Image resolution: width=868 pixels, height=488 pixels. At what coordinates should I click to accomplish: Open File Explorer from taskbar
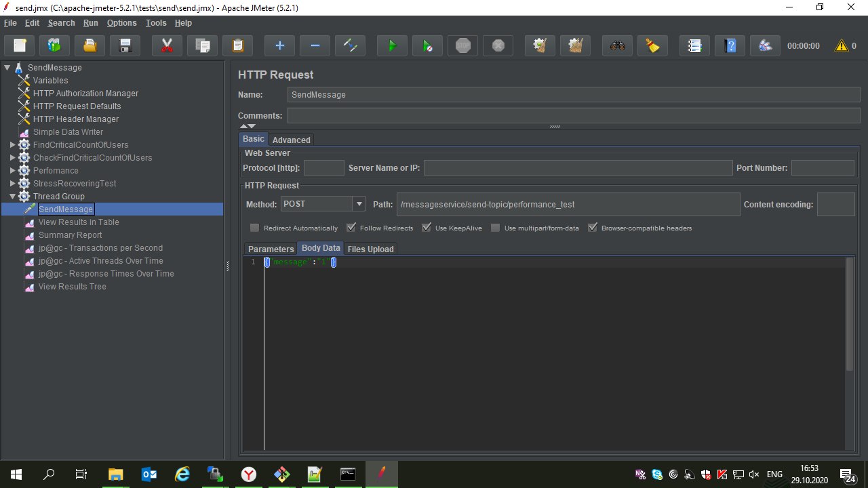coord(116,474)
